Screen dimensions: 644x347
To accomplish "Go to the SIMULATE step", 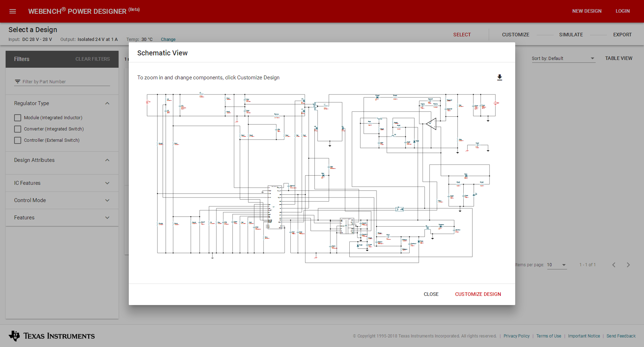I will (571, 35).
